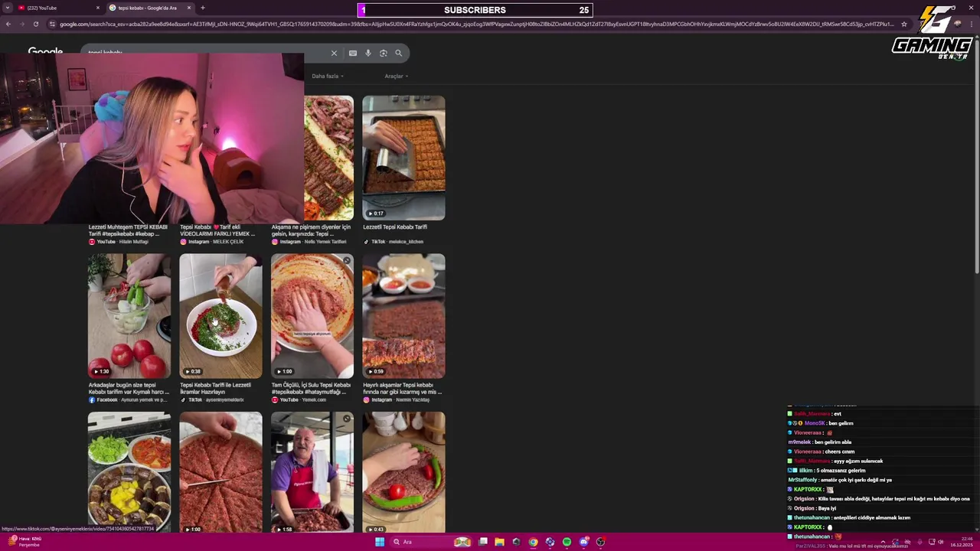Switch to the (232) YouTube tab

[58, 8]
